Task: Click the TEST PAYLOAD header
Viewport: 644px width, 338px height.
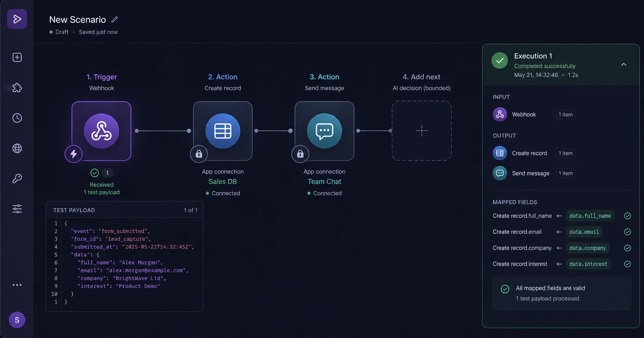Action: click(x=74, y=210)
